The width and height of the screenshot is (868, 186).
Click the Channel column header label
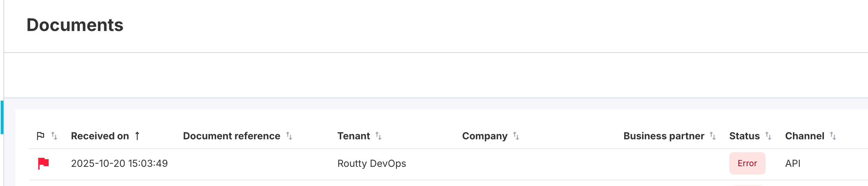[804, 136]
